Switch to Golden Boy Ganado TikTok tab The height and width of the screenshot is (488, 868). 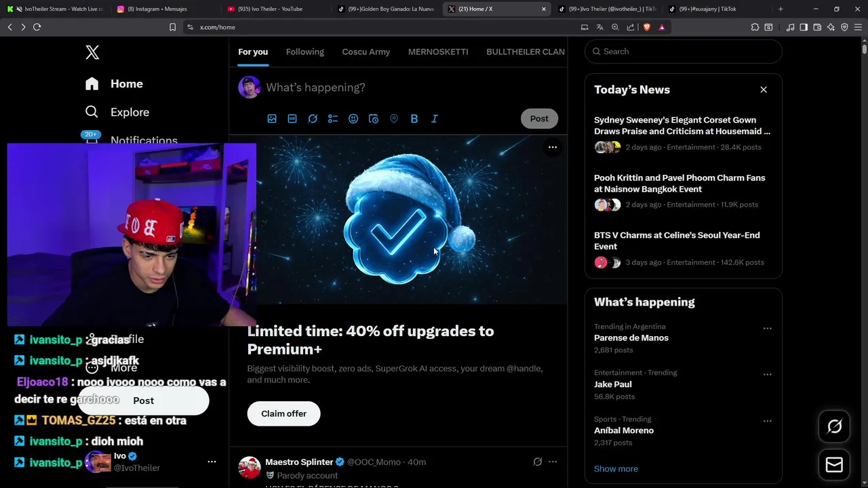point(385,9)
